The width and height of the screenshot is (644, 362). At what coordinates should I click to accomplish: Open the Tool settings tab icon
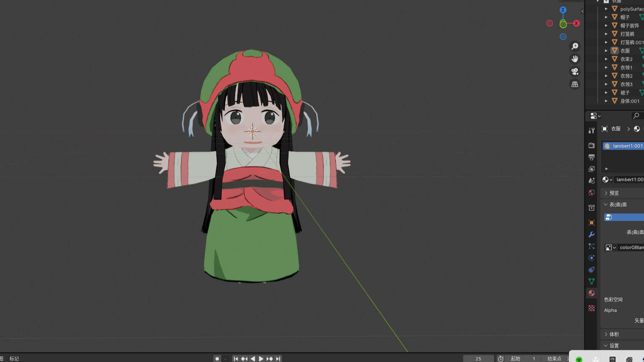(592, 130)
